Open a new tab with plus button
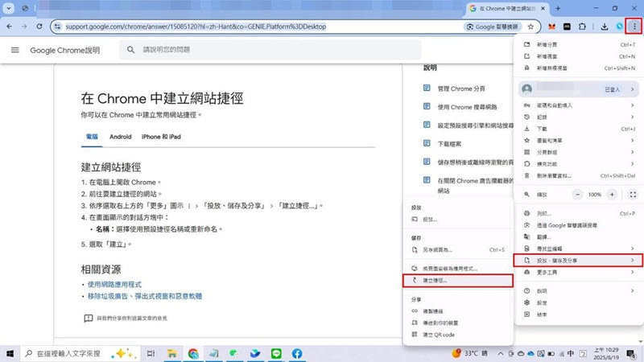644x362 pixels. coord(558,8)
